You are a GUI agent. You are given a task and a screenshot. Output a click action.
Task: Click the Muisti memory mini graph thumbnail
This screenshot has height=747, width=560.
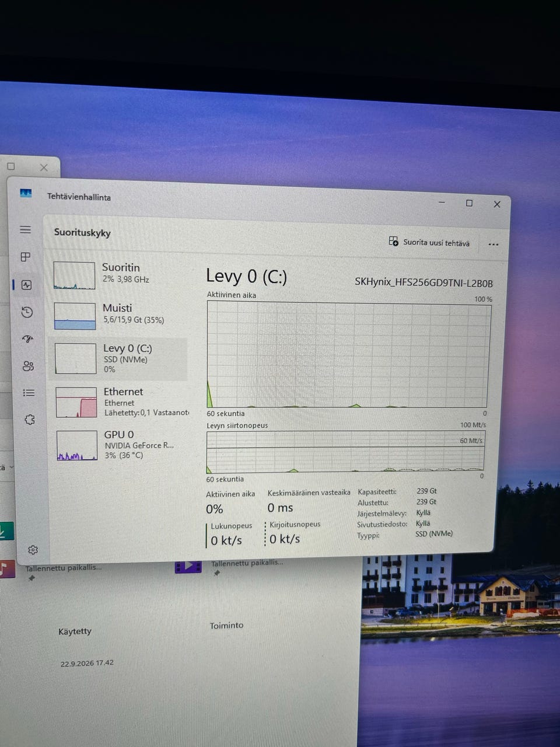click(75, 316)
